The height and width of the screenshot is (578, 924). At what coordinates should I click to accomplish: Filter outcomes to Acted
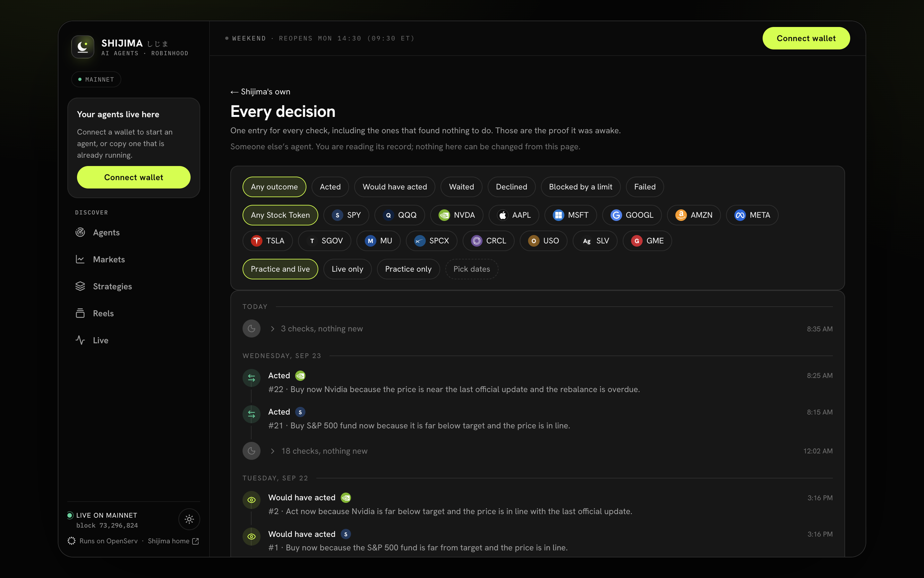(x=330, y=187)
